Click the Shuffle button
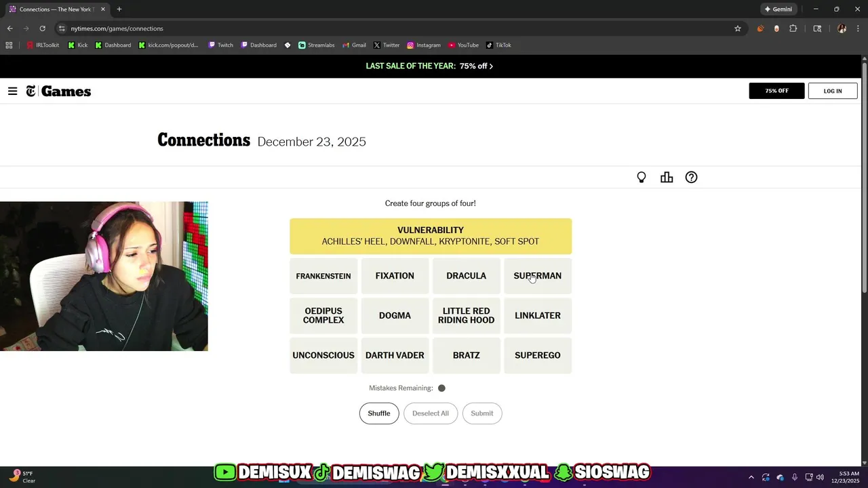868x488 pixels. click(379, 413)
